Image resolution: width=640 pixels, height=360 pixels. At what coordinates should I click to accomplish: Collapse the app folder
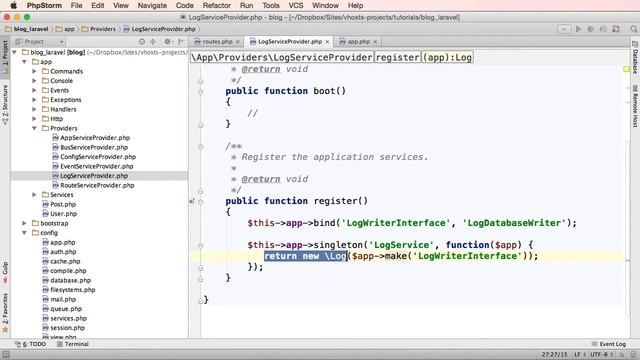point(24,62)
